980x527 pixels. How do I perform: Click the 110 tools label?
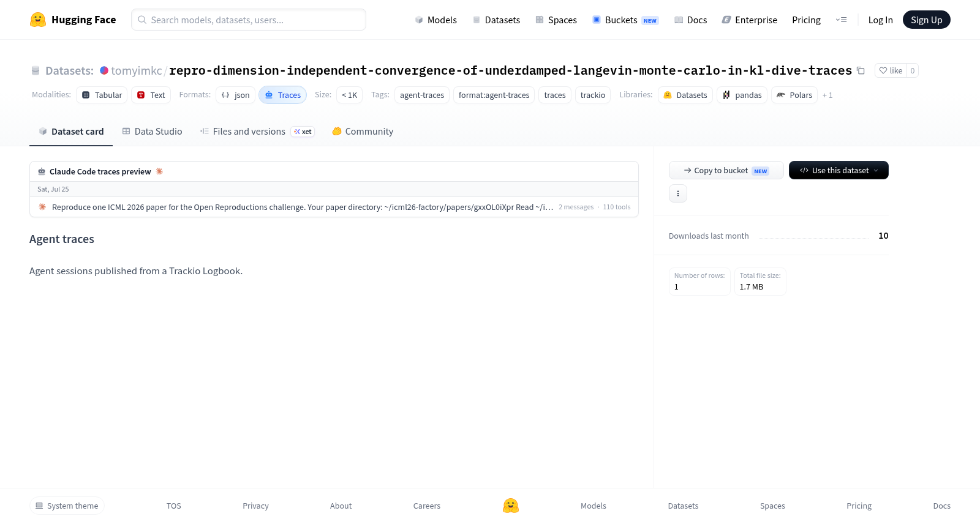coord(617,207)
